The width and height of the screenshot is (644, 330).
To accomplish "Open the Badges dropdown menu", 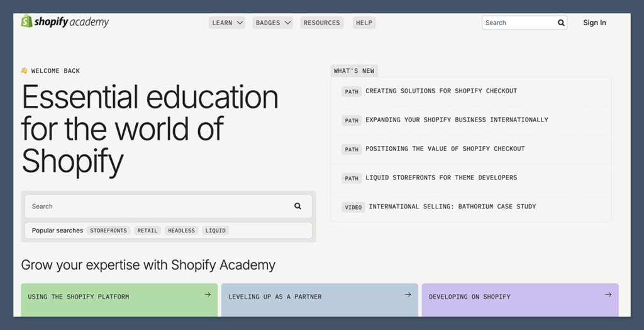I will coord(273,23).
